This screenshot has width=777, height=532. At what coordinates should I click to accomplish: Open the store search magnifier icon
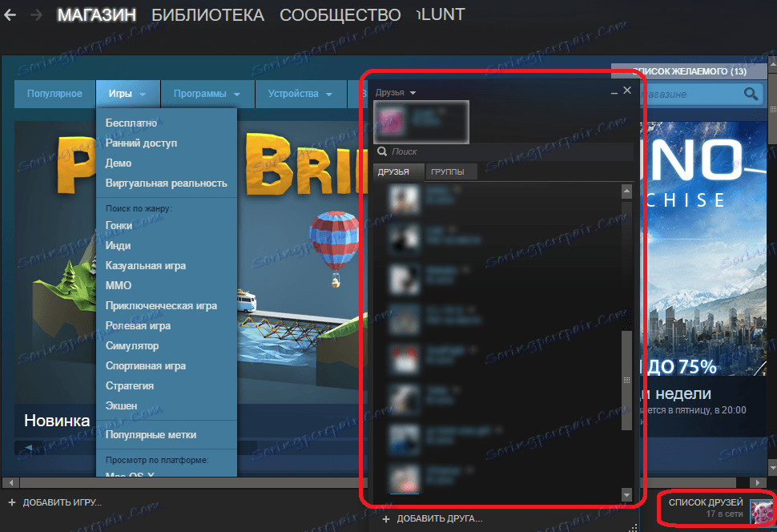pos(751,94)
